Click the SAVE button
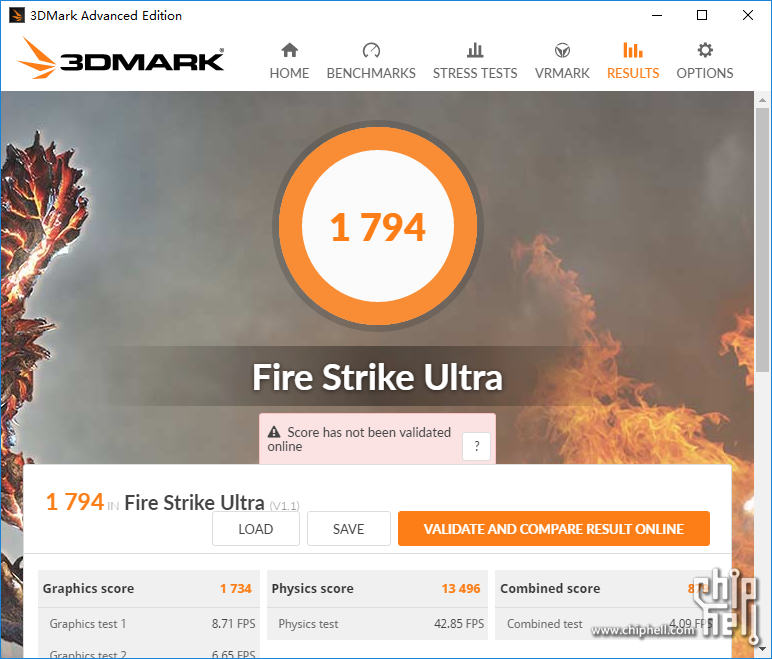The image size is (772, 659). click(x=349, y=528)
